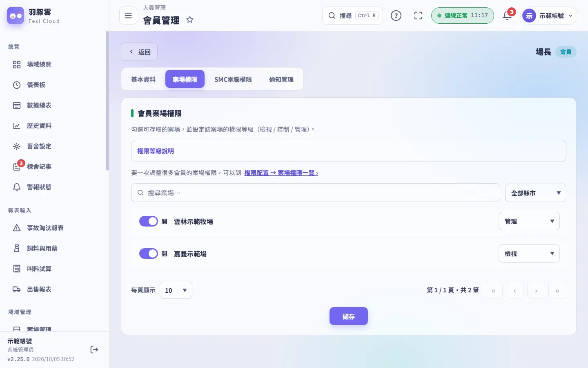Turn off 雲林示範牧場 access toggle

pos(149,221)
